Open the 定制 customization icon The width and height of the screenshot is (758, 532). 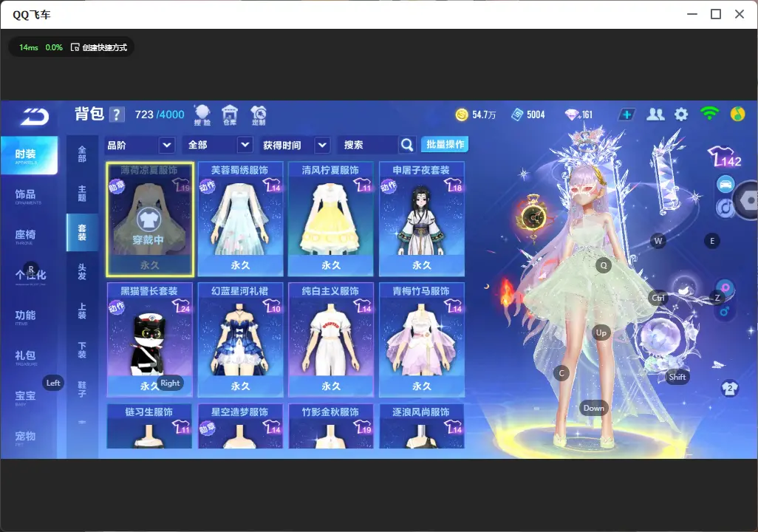tap(259, 115)
